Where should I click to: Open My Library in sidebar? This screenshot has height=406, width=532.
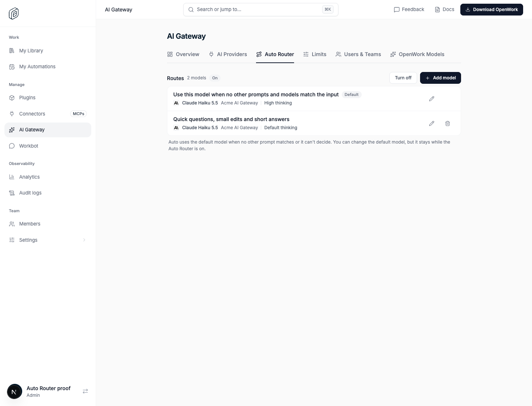(x=48, y=51)
